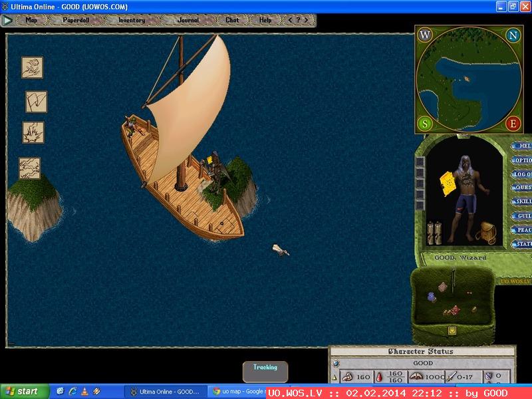Click the blue gem on status bar
532x399 pixels.
pyautogui.click(x=336, y=363)
